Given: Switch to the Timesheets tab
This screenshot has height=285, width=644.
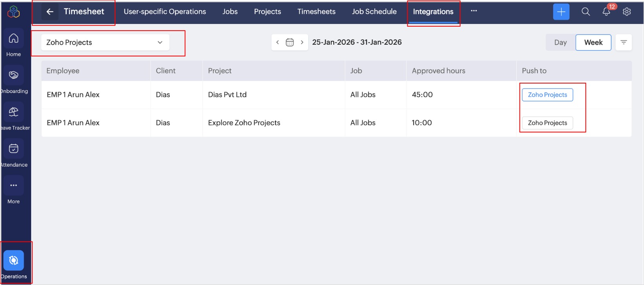Looking at the screenshot, I should coord(316,12).
